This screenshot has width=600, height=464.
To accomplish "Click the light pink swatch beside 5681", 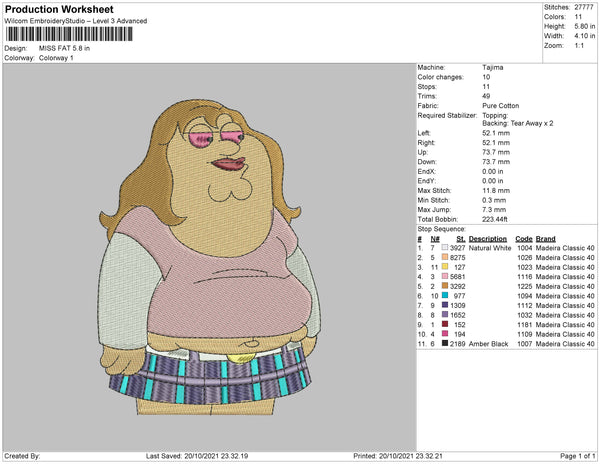I will coord(445,277).
